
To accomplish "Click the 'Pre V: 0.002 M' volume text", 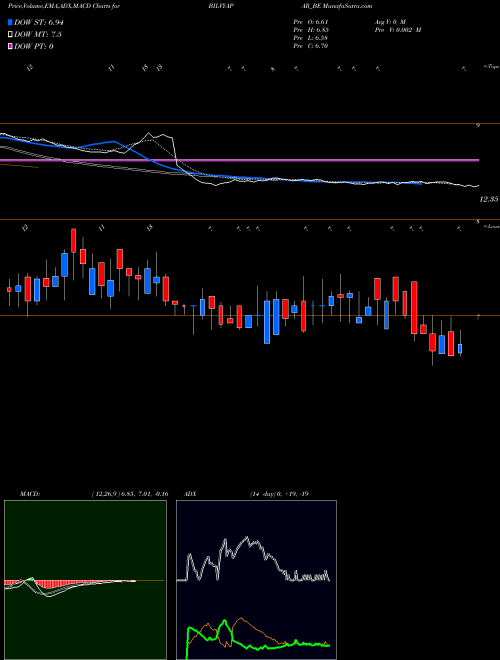I will (x=398, y=30).
